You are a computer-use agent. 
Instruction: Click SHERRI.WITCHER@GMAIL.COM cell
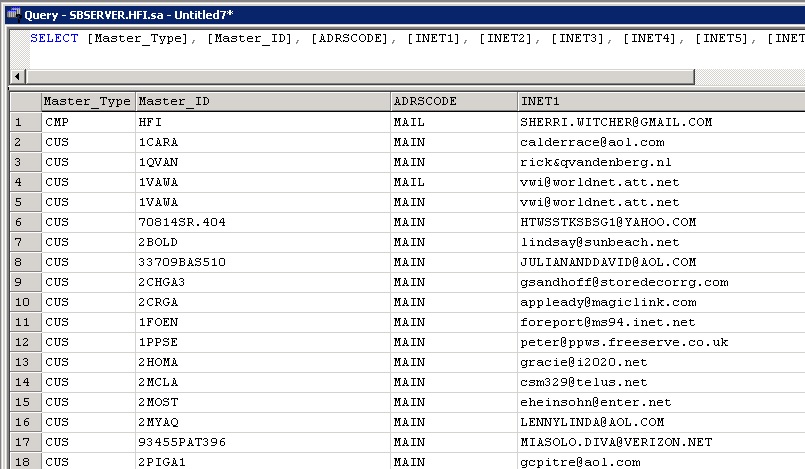coord(661,122)
